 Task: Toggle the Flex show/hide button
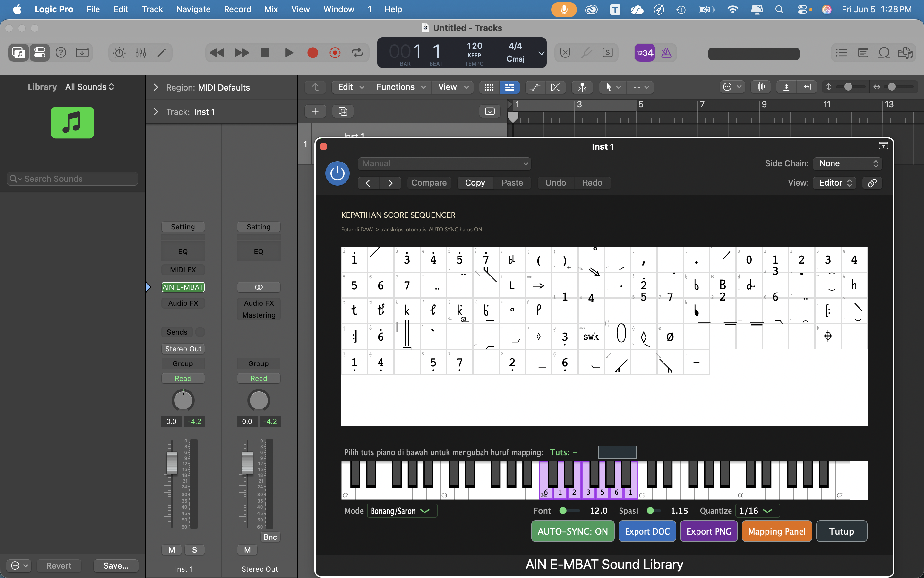[556, 87]
